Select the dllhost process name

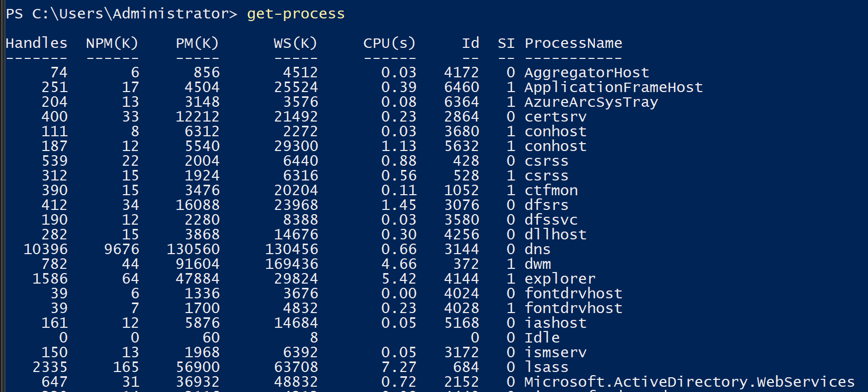[x=555, y=235]
